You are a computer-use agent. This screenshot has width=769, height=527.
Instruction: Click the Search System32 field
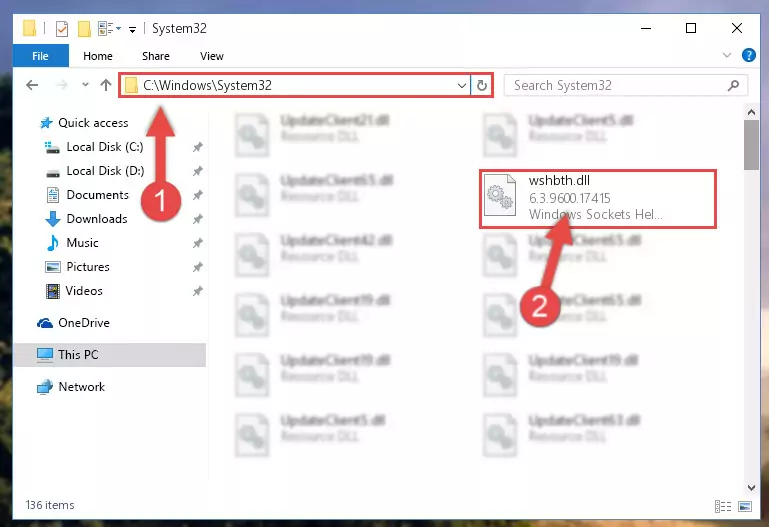625,85
